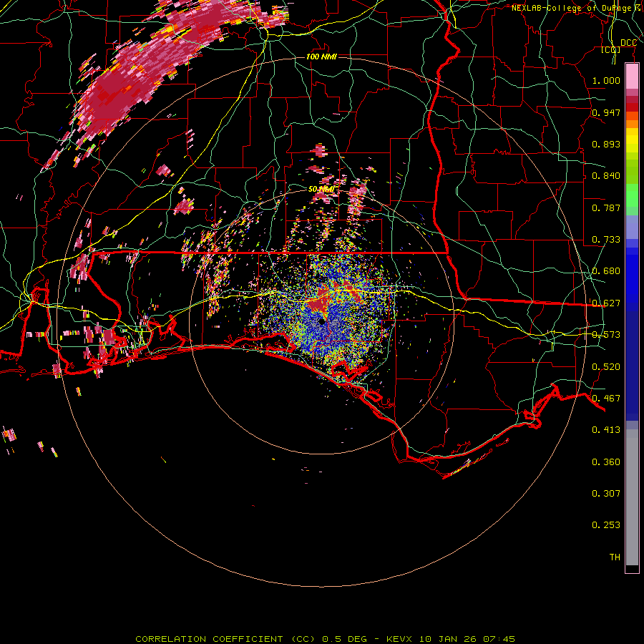Click the 0.840 scale value
This screenshot has height=644, width=644.
tap(606, 176)
